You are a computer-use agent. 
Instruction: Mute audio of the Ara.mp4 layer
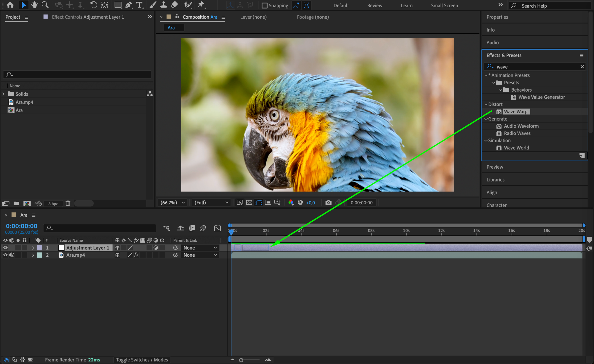point(12,255)
